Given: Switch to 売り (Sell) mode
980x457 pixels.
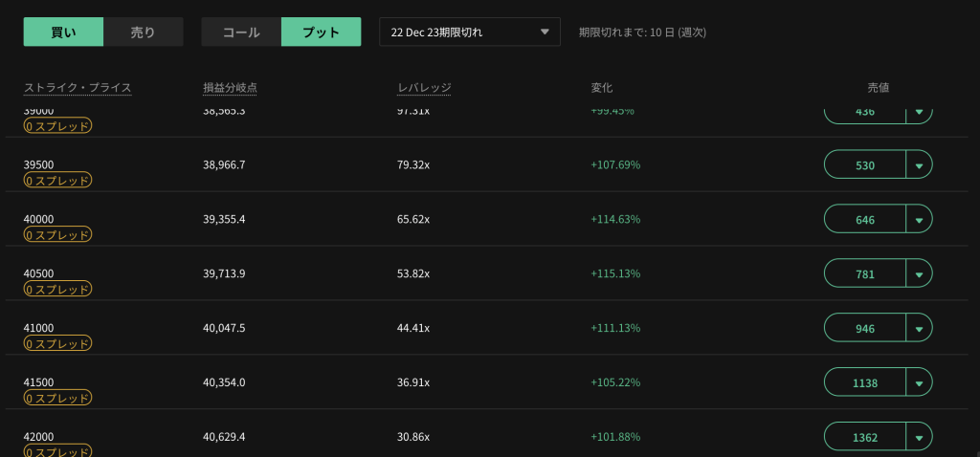Looking at the screenshot, I should tap(143, 32).
